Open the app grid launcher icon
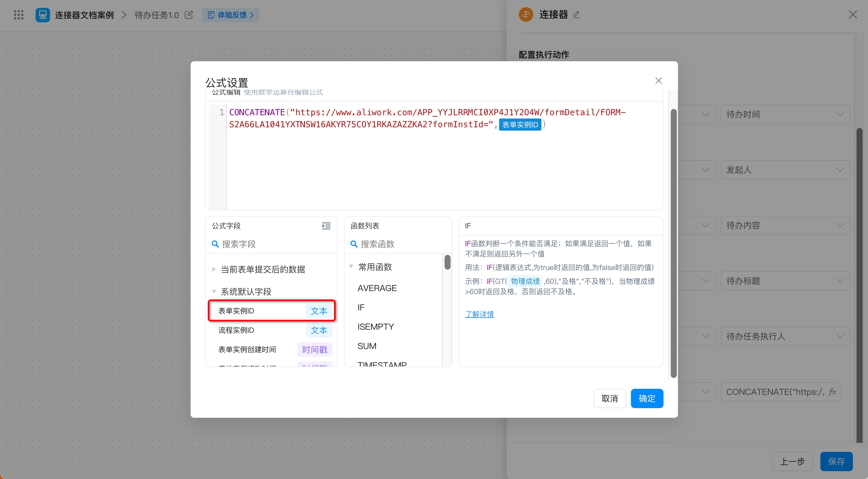The image size is (868, 479). (18, 15)
